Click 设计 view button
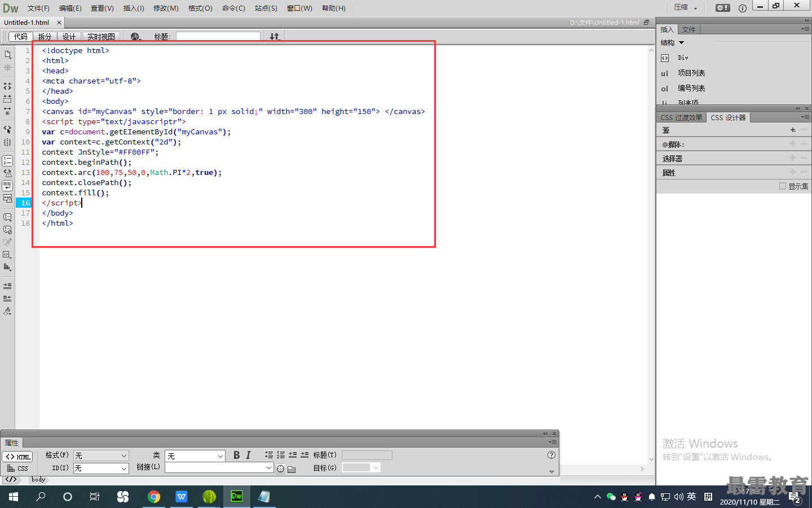 click(69, 37)
